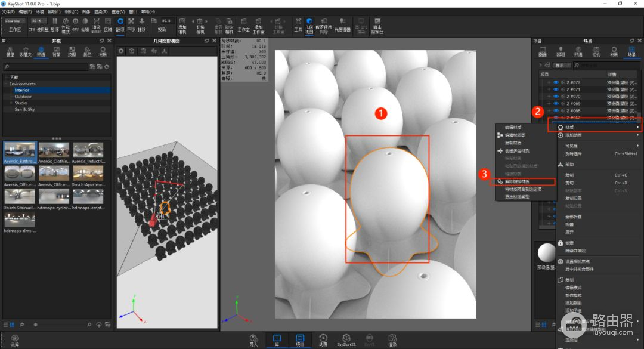Expand the Studio folder in environments tree
The image size is (644, 349).
(x=11, y=103)
